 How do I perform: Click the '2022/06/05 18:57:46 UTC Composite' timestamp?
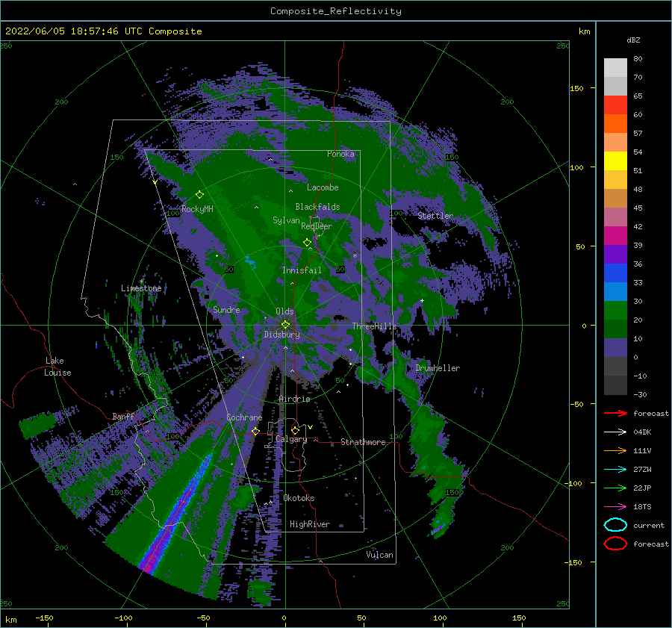(x=103, y=31)
